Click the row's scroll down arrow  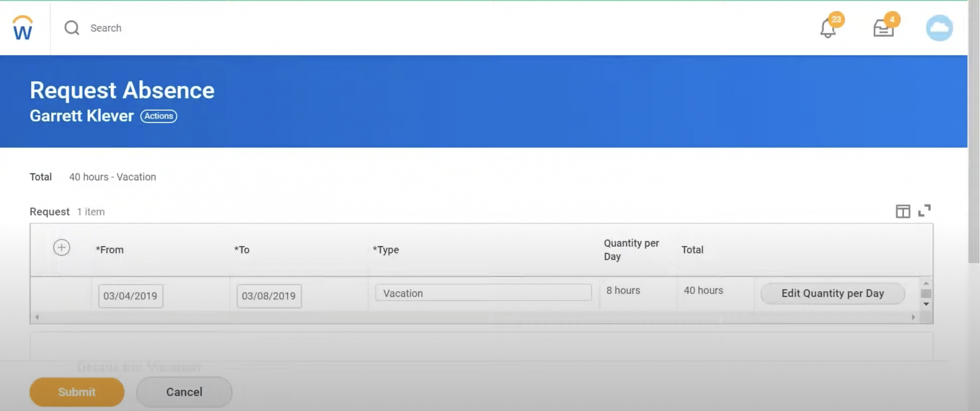pyautogui.click(x=926, y=304)
